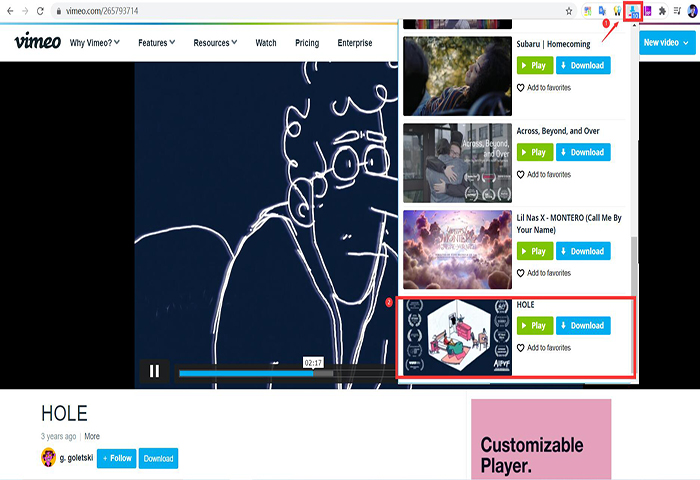Screen dimensions: 700x480
Task: Click the page Download button below title
Action: pos(158,458)
